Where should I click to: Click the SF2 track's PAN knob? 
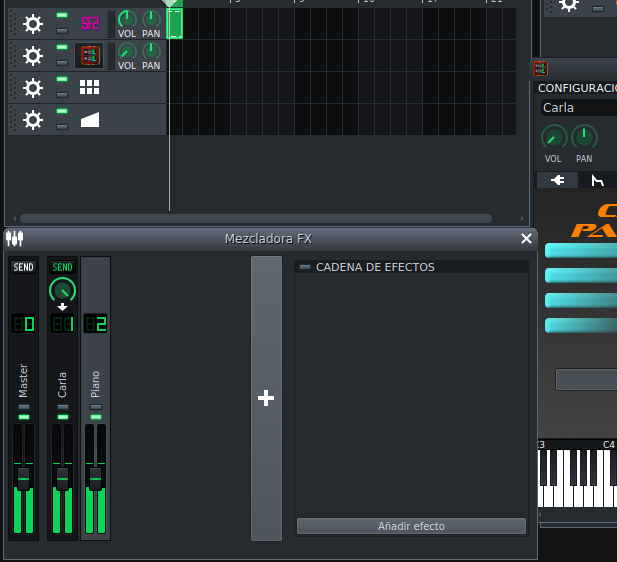click(x=151, y=19)
